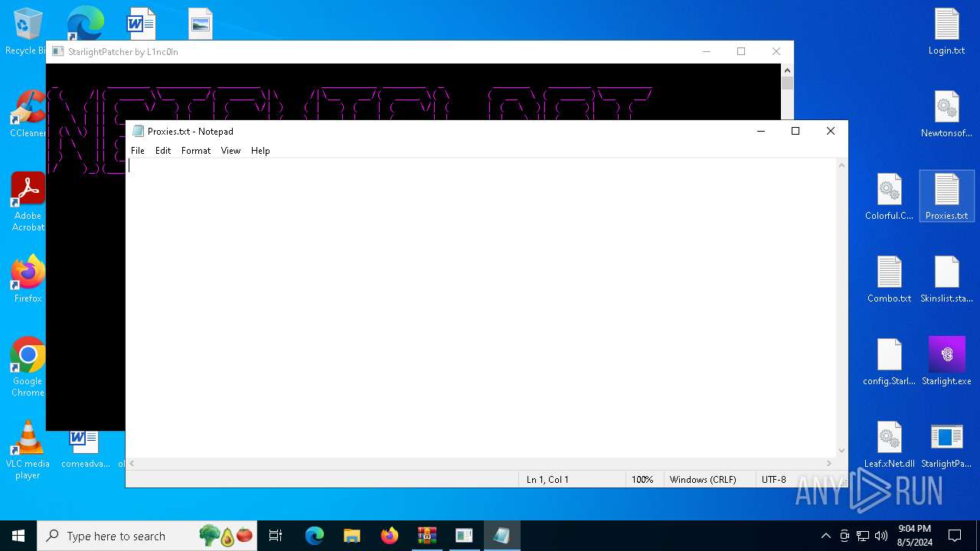Show hidden system tray icons
Image resolution: width=980 pixels, height=551 pixels.
(825, 536)
